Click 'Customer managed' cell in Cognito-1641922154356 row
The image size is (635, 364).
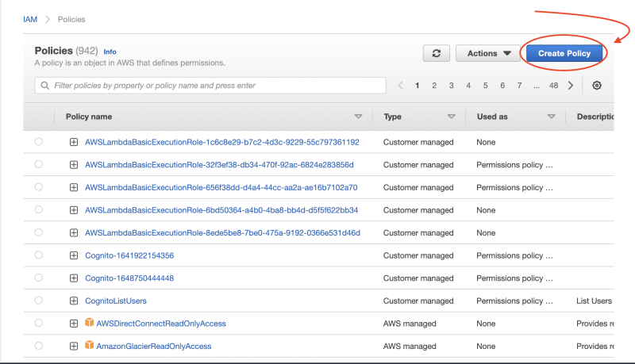(x=418, y=255)
